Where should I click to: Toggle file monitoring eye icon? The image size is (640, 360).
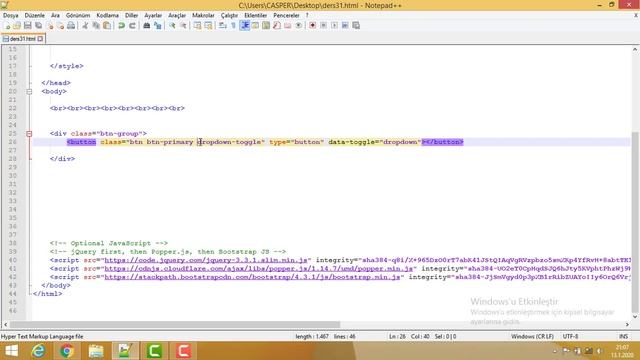coord(299,26)
